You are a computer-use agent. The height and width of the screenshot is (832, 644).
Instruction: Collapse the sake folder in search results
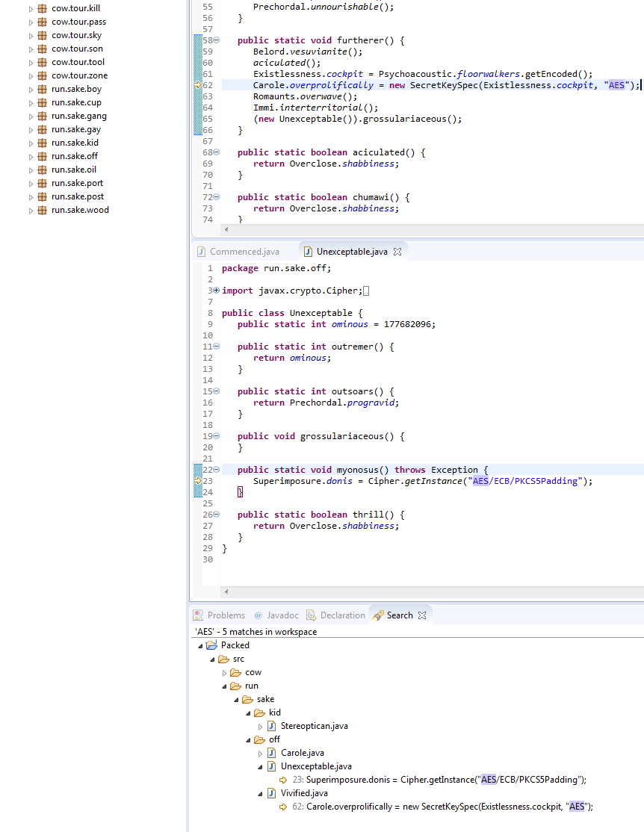(x=236, y=700)
